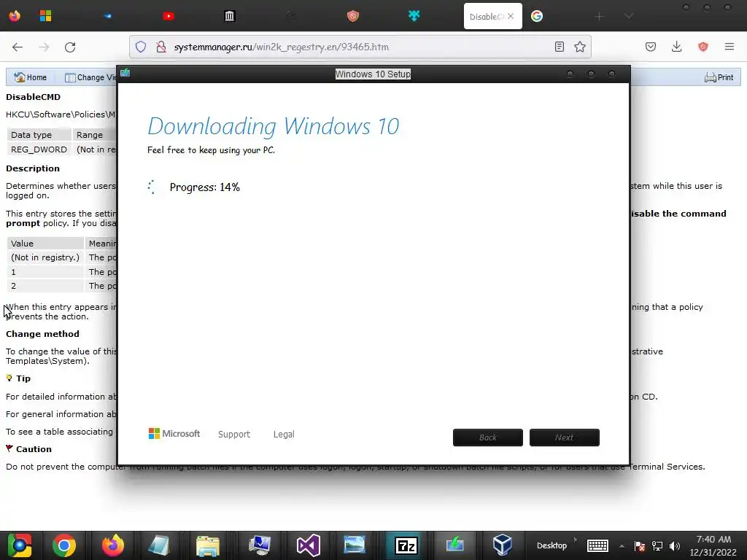Viewport: 747px width, 560px height.
Task: Click the DisableCMD page heading
Action: 34,97
